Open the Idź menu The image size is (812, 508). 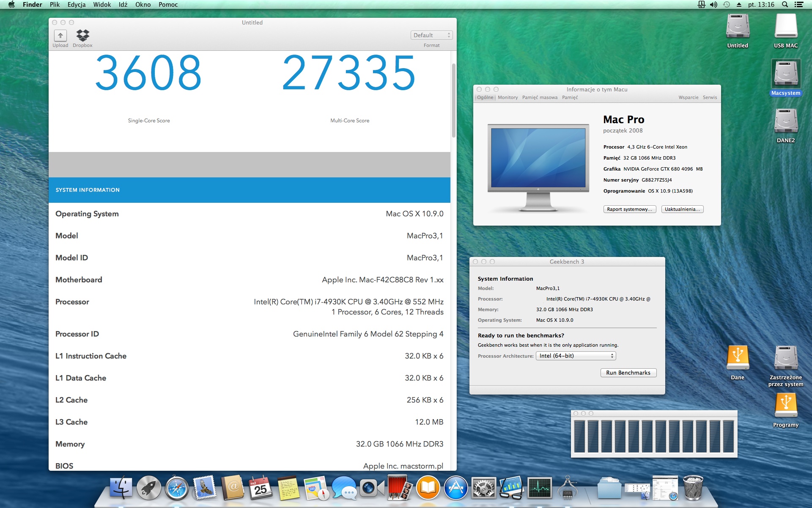pyautogui.click(x=123, y=5)
